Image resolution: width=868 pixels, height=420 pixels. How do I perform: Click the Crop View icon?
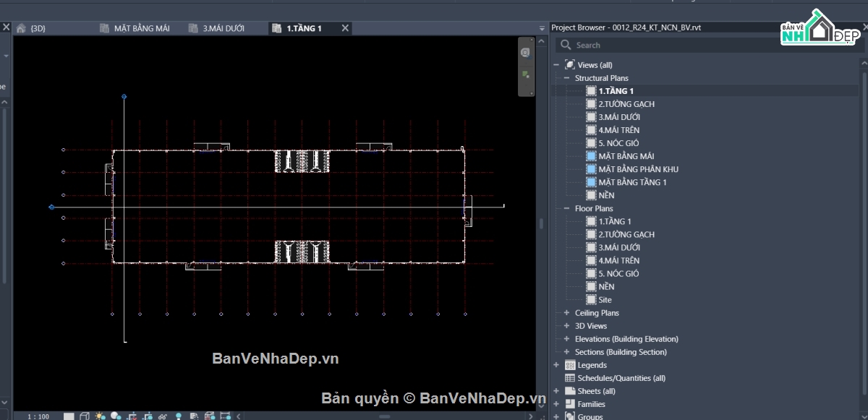(132, 416)
